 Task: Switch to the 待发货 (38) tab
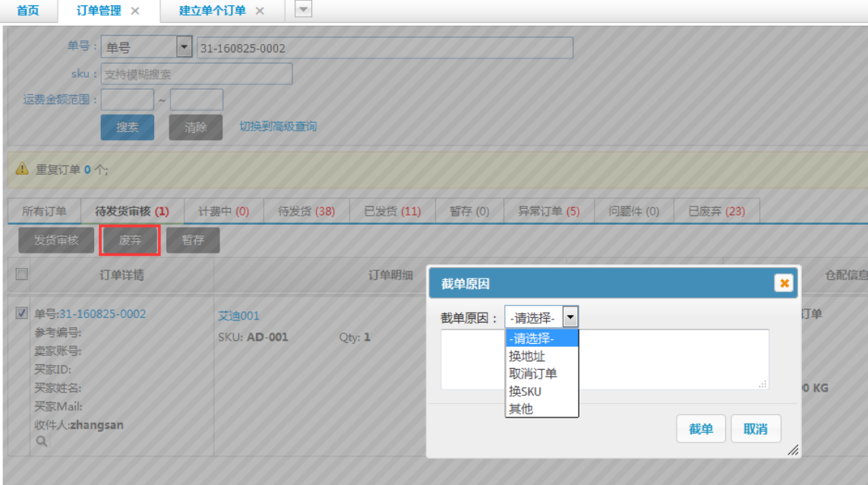(x=306, y=211)
